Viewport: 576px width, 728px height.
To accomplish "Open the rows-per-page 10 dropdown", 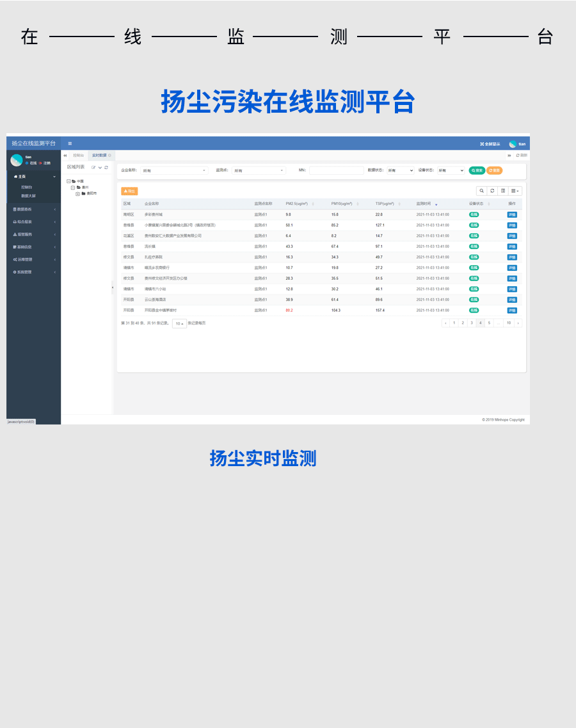I will click(179, 323).
